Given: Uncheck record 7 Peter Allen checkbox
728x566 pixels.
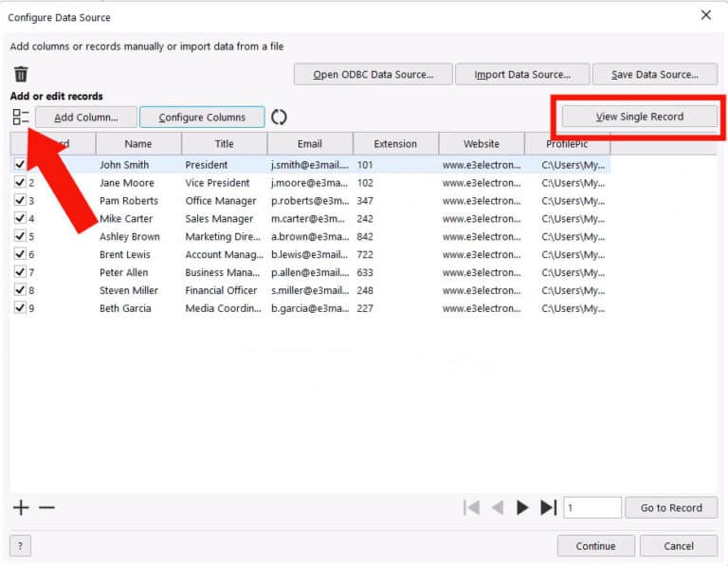Looking at the screenshot, I should click(x=20, y=272).
